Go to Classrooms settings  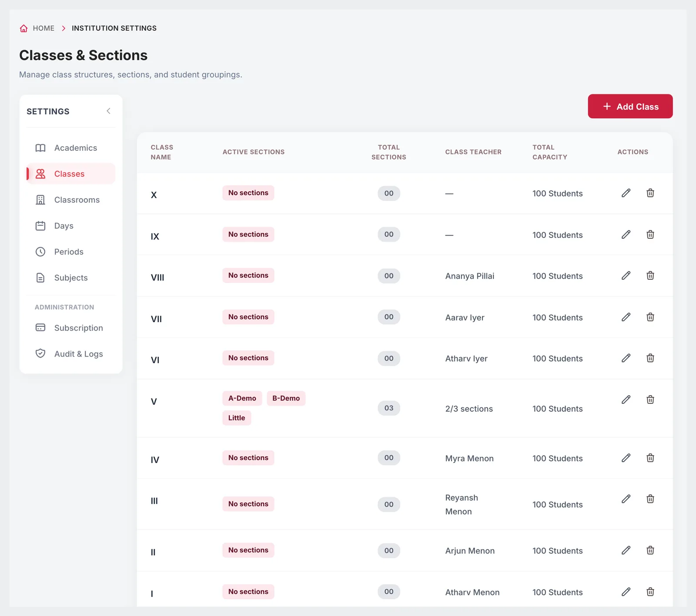[x=71, y=200]
